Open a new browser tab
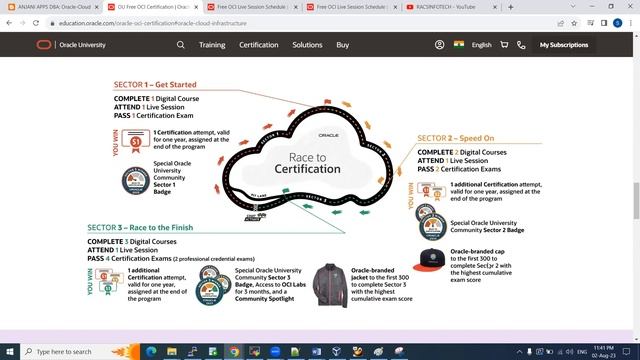 tap(511, 7)
